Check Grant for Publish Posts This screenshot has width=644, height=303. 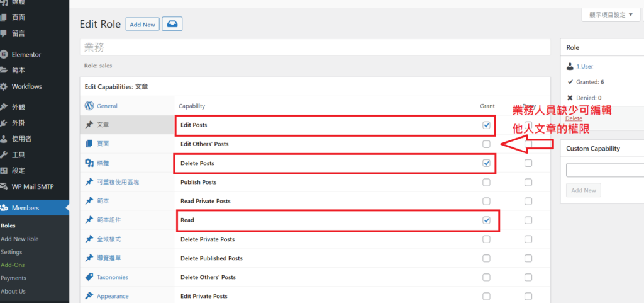click(486, 182)
